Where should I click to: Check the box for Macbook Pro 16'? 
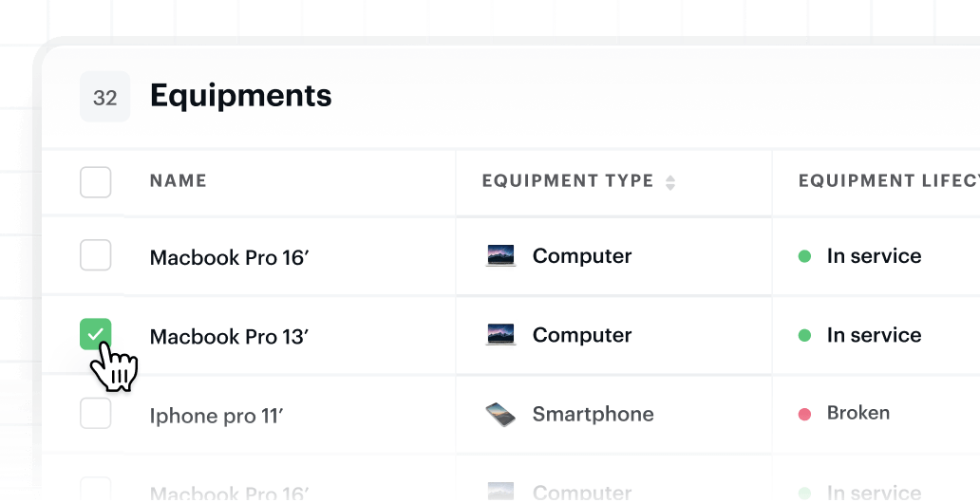coord(96,255)
